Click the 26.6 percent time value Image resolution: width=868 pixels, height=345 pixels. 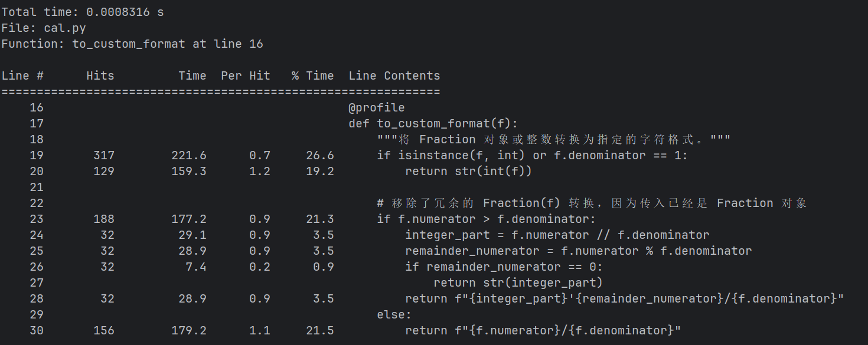click(x=319, y=155)
